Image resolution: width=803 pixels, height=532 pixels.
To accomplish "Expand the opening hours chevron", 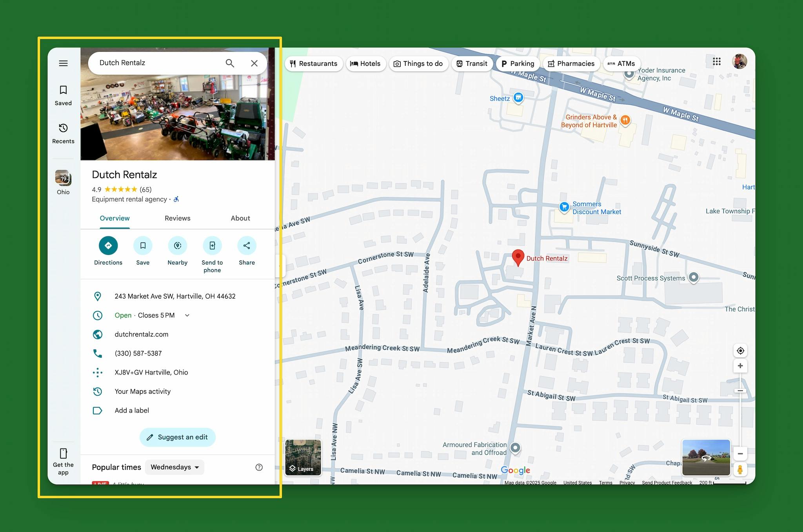I will (x=187, y=315).
